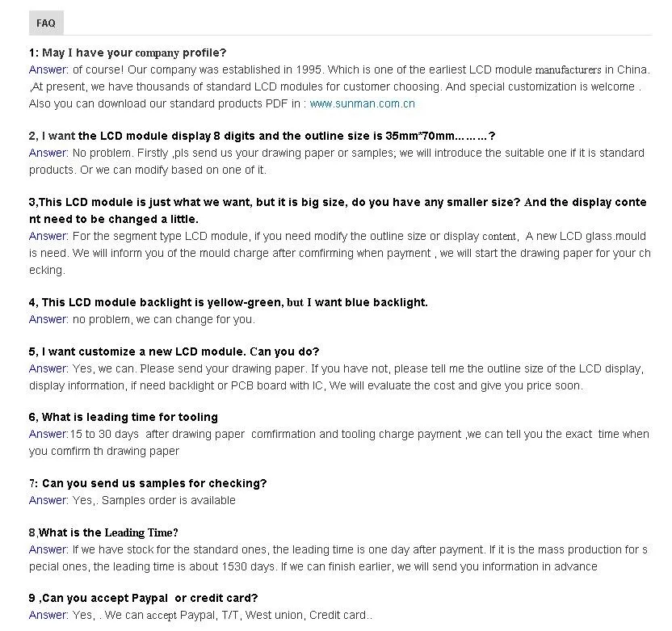Click "Answer:" label before "For the segment type"
The image size is (672, 631).
pos(48,236)
